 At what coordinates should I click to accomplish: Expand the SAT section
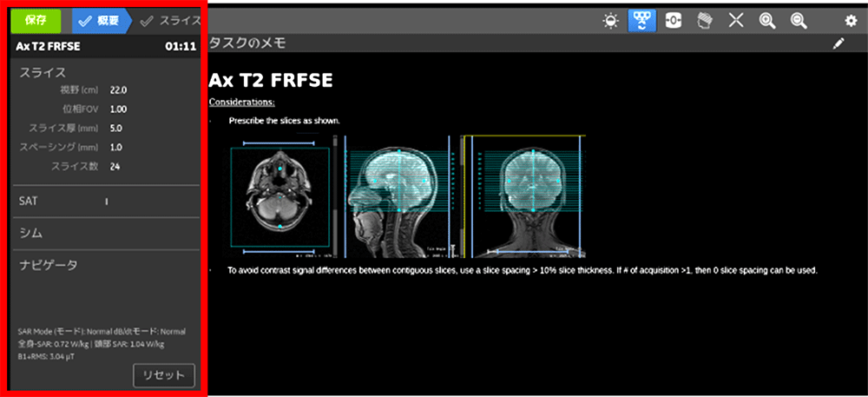tap(29, 201)
